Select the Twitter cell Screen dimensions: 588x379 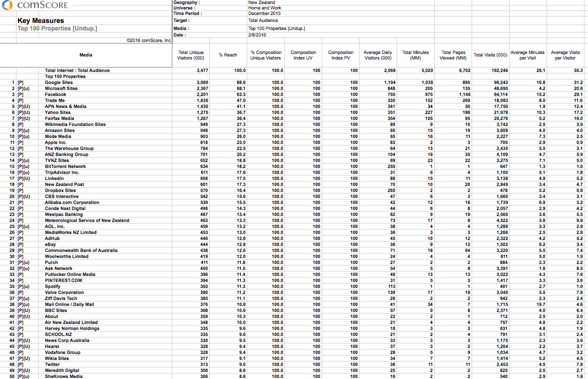(52, 364)
